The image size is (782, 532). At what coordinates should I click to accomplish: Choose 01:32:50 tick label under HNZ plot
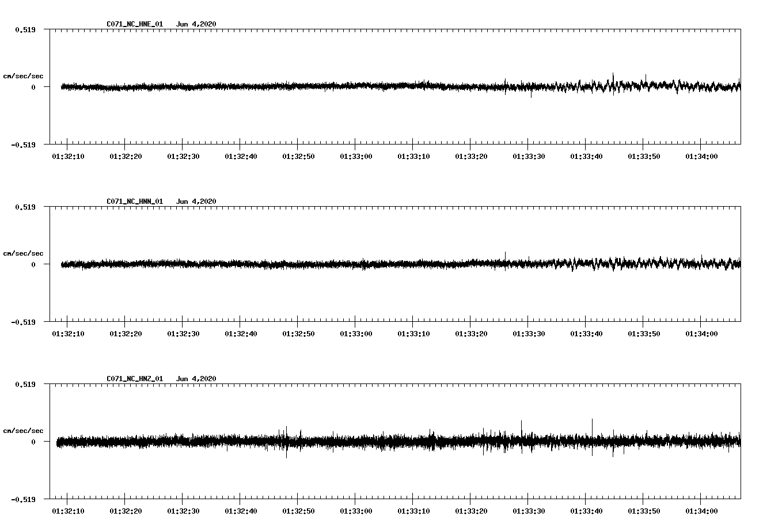coord(298,511)
